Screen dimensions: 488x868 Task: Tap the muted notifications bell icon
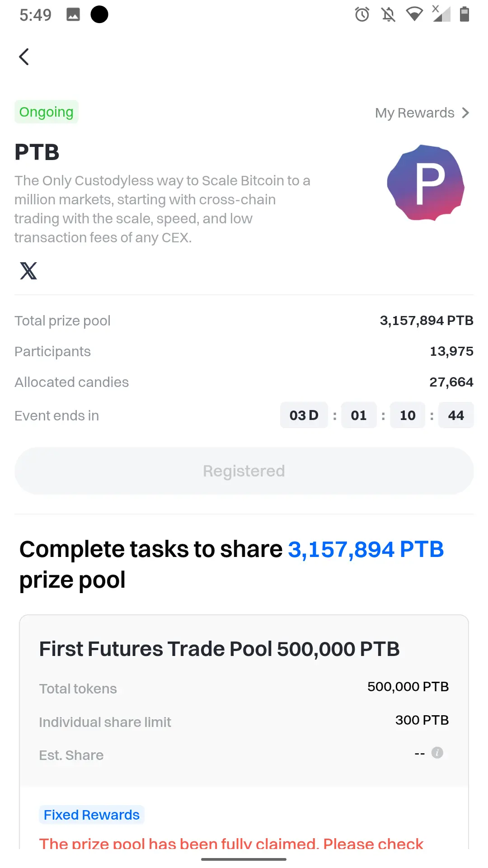point(388,14)
